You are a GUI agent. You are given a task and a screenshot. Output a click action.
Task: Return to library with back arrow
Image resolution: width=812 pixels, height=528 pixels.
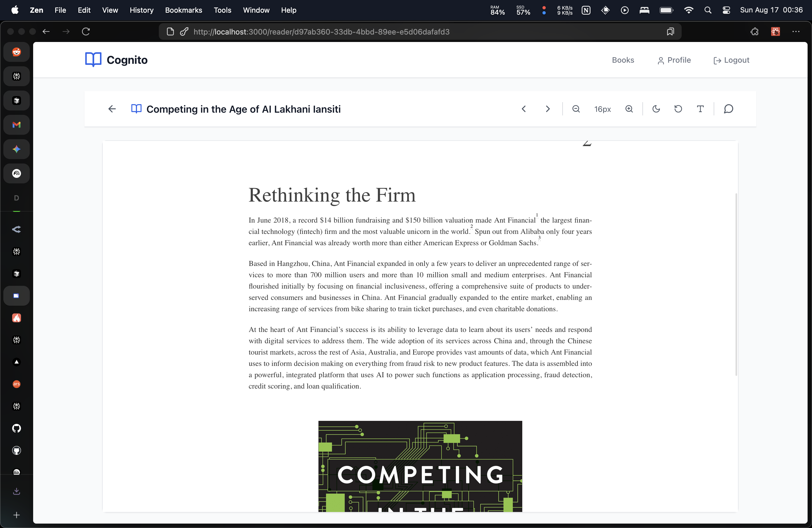(x=112, y=109)
